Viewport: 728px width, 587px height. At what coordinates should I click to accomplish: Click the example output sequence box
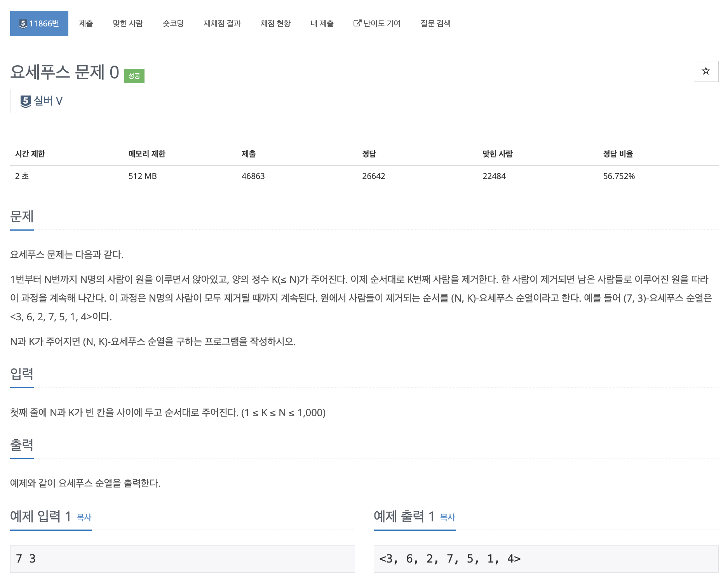pos(546,559)
